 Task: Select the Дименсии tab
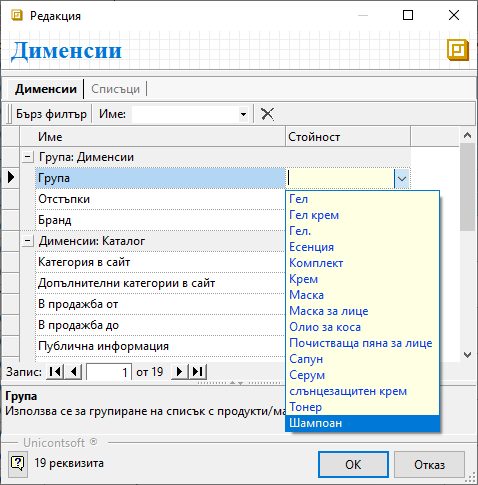click(46, 89)
